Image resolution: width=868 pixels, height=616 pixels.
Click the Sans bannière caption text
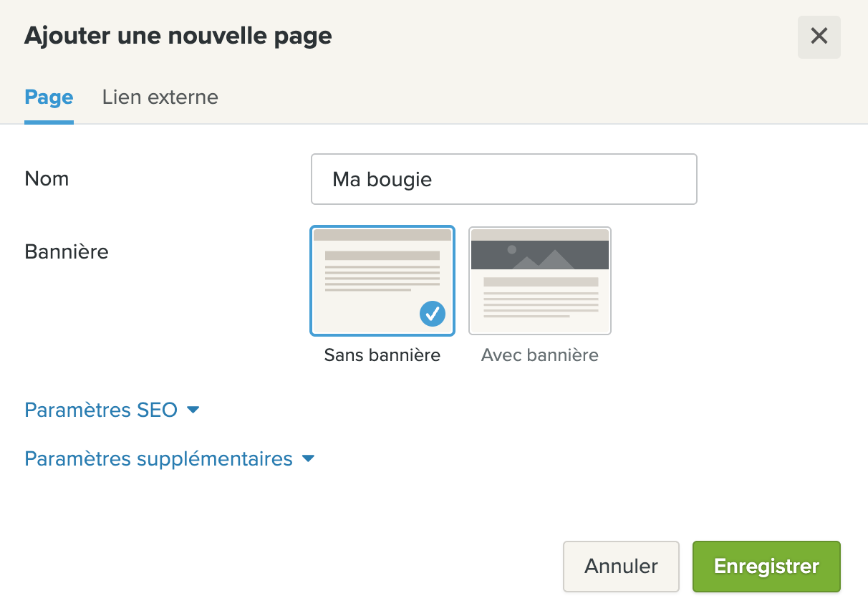pyautogui.click(x=382, y=355)
